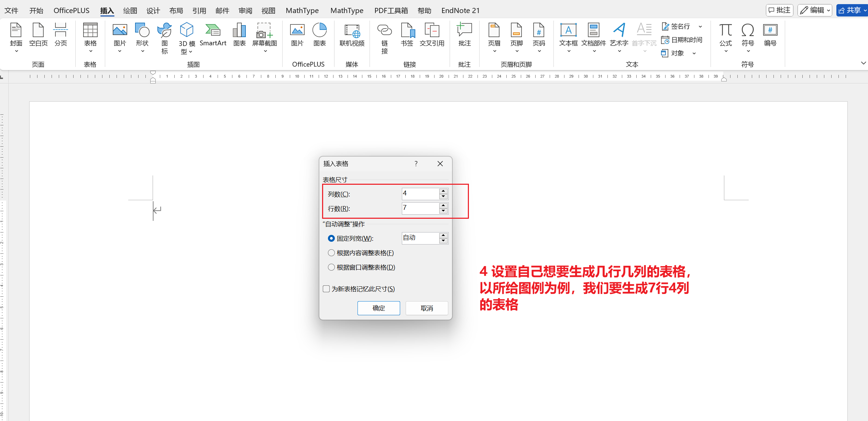This screenshot has width=868, height=421.
Task: Click 取消 to cancel dialog
Action: 427,308
